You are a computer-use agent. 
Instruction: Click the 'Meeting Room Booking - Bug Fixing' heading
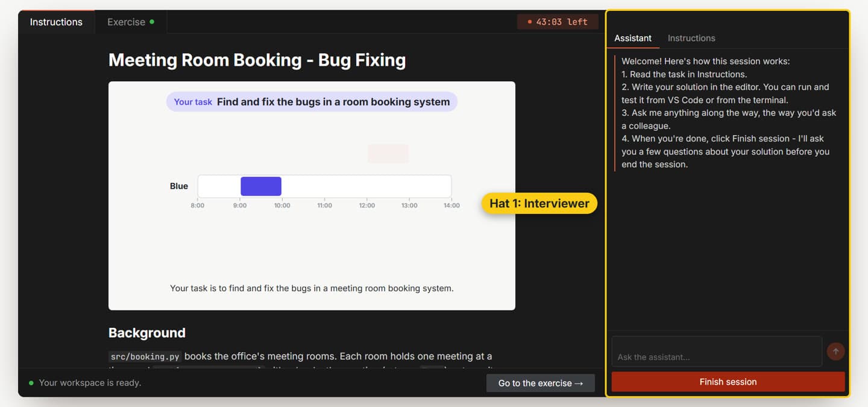coord(257,60)
